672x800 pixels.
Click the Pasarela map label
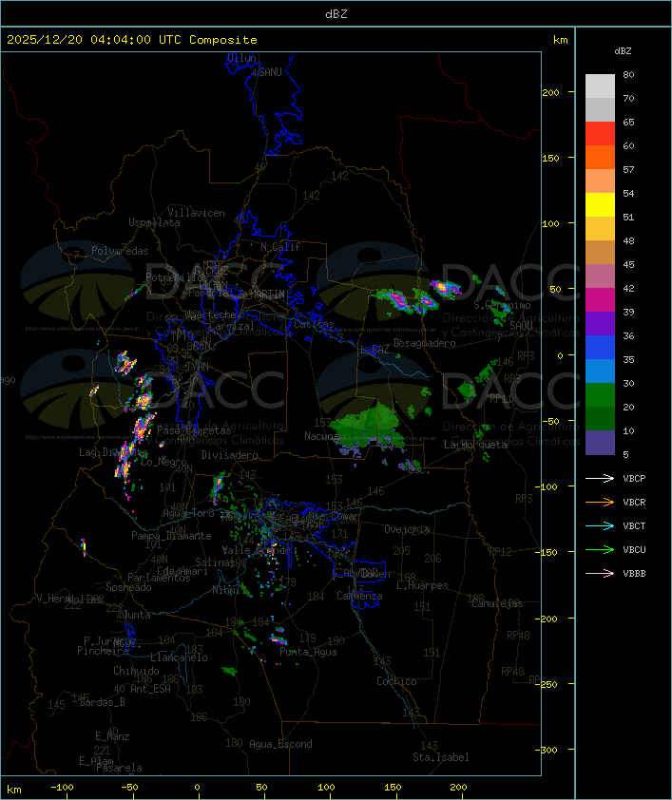[x=119, y=768]
